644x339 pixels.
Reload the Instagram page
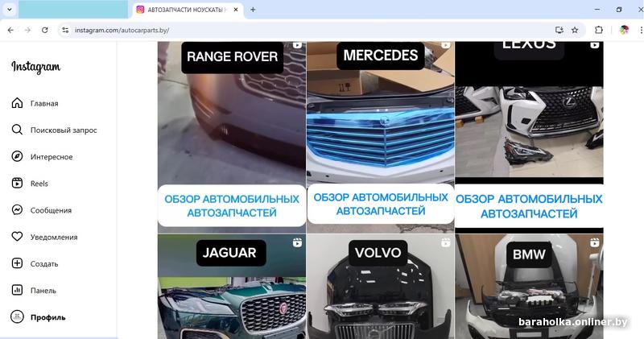tap(45, 30)
